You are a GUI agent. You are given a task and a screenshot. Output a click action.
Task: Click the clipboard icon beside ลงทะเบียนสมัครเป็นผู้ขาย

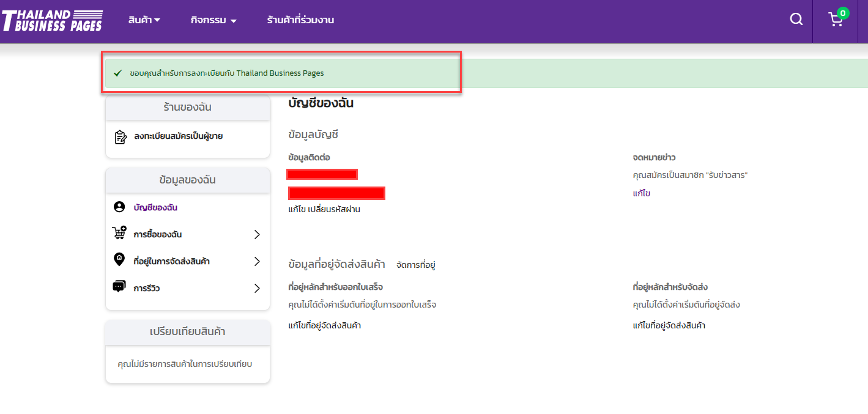click(x=121, y=136)
